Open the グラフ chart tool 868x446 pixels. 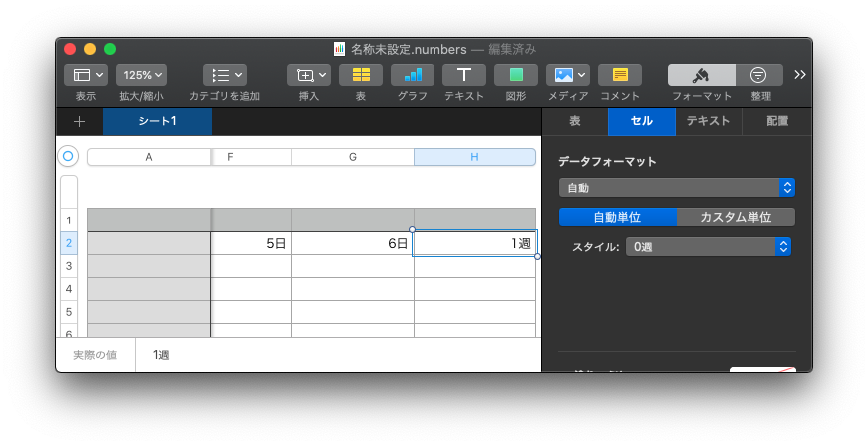pyautogui.click(x=413, y=75)
